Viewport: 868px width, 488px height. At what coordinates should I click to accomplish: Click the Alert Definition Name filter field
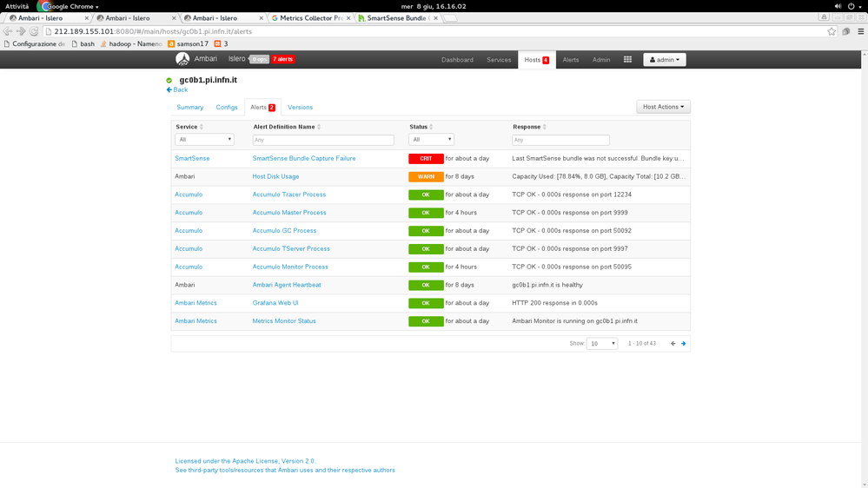pyautogui.click(x=323, y=140)
